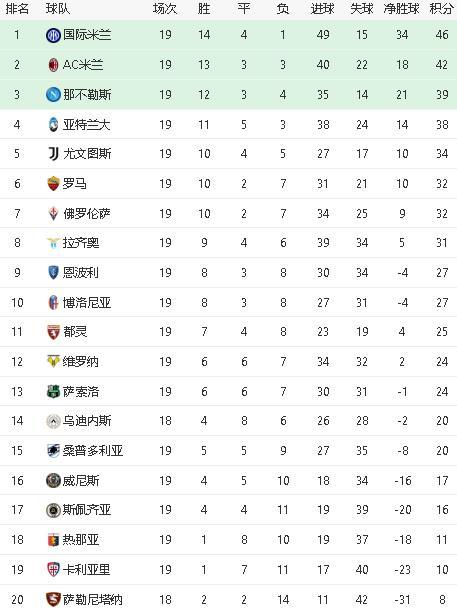Open the Roma (罗马) crest icon
The image size is (457, 613).
click(x=53, y=184)
